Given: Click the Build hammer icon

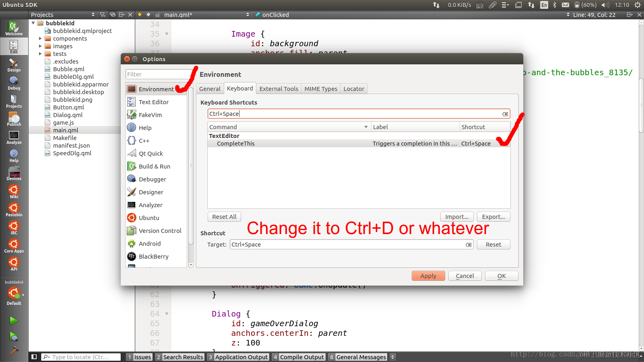Looking at the screenshot, I should pos(14,351).
